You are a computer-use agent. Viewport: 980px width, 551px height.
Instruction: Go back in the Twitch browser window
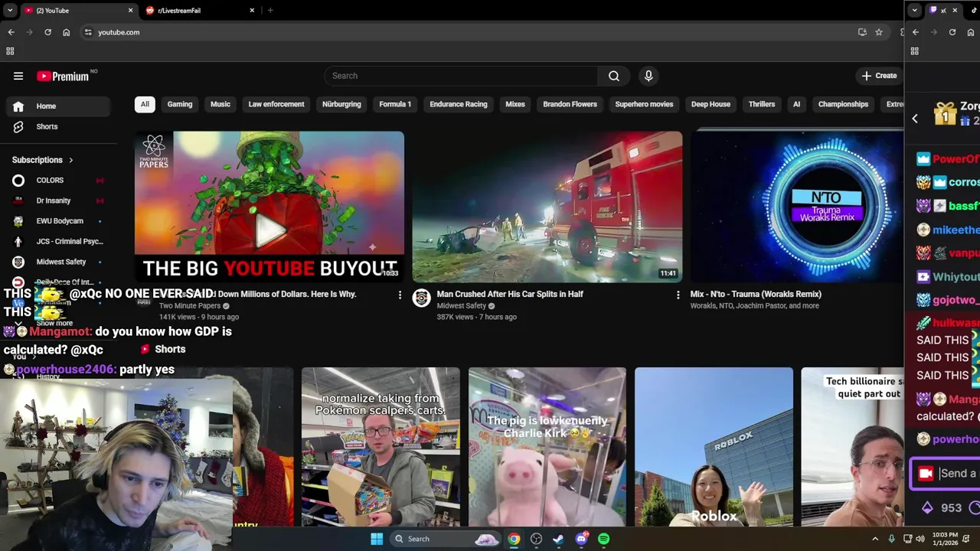(x=916, y=32)
